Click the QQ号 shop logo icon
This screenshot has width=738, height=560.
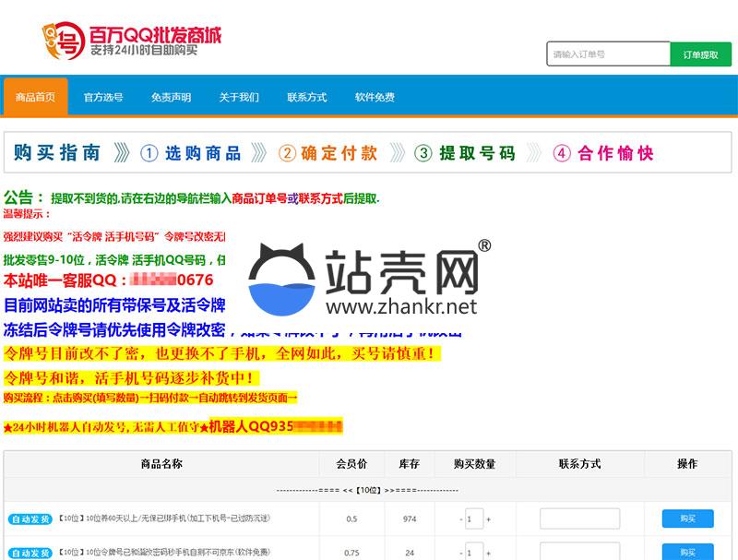[x=64, y=41]
